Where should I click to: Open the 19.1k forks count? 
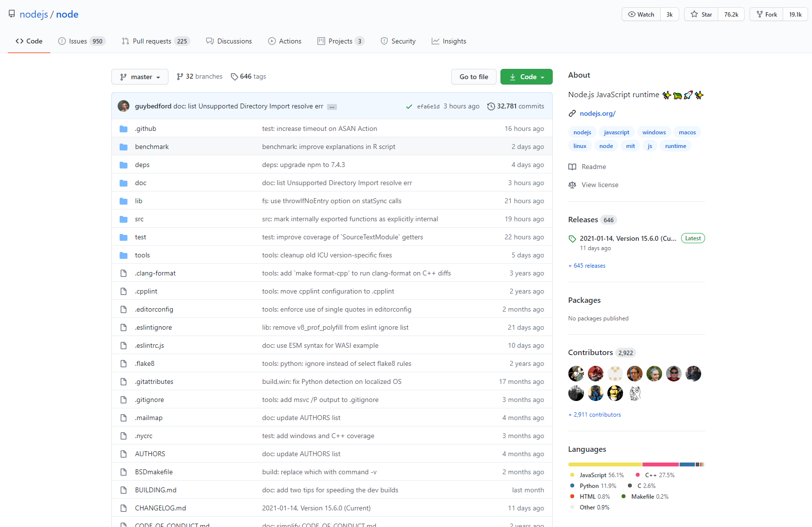click(x=795, y=14)
